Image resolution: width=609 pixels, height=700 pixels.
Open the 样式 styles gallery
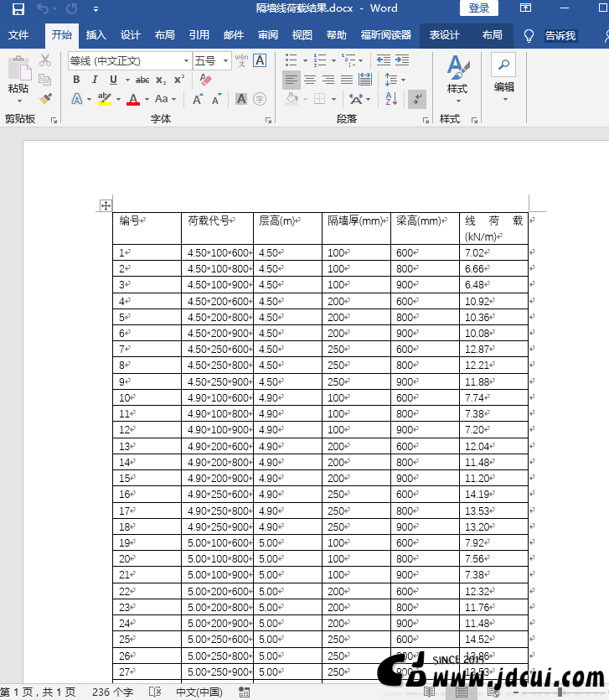[x=457, y=79]
